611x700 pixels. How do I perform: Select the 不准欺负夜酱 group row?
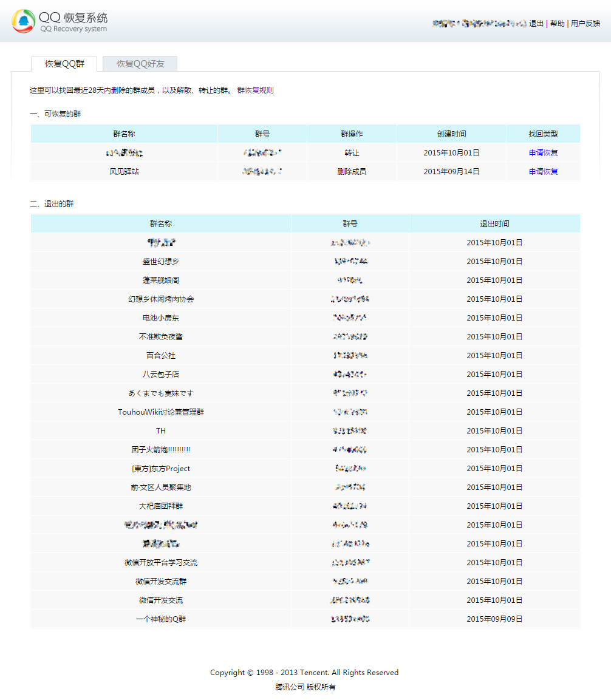pos(305,336)
